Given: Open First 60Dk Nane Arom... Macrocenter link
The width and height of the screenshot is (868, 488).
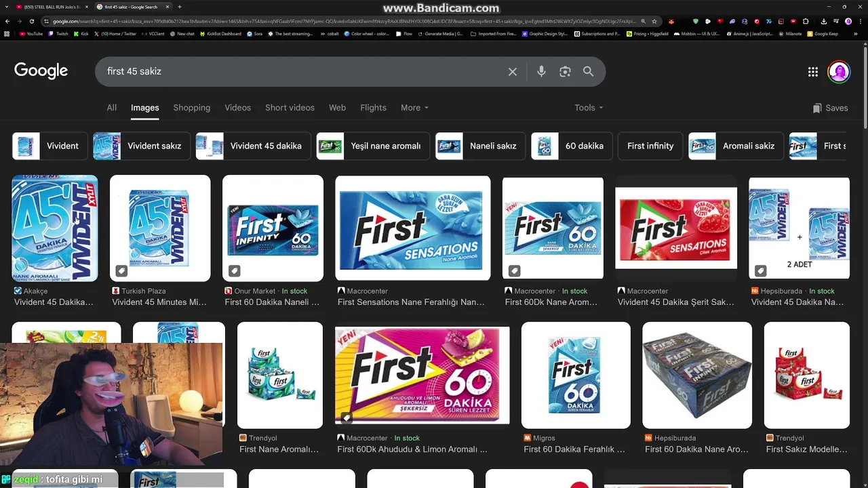Looking at the screenshot, I should 550,302.
